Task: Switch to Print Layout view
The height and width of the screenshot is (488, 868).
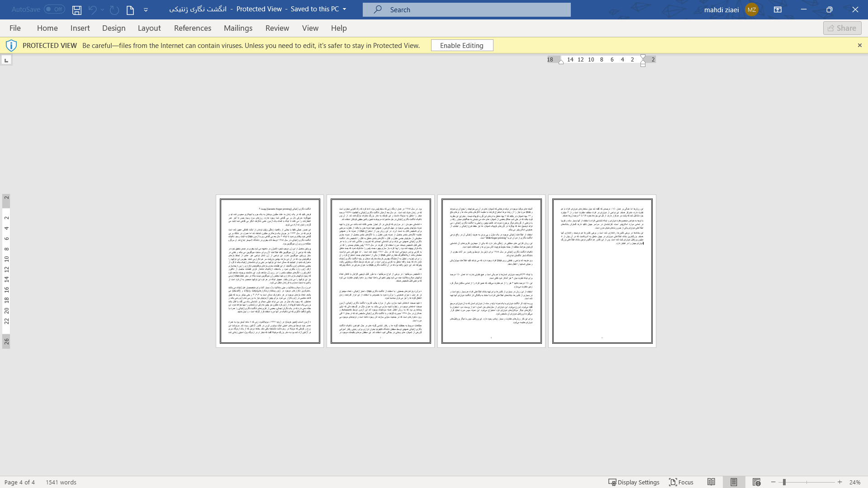Action: pyautogui.click(x=734, y=482)
